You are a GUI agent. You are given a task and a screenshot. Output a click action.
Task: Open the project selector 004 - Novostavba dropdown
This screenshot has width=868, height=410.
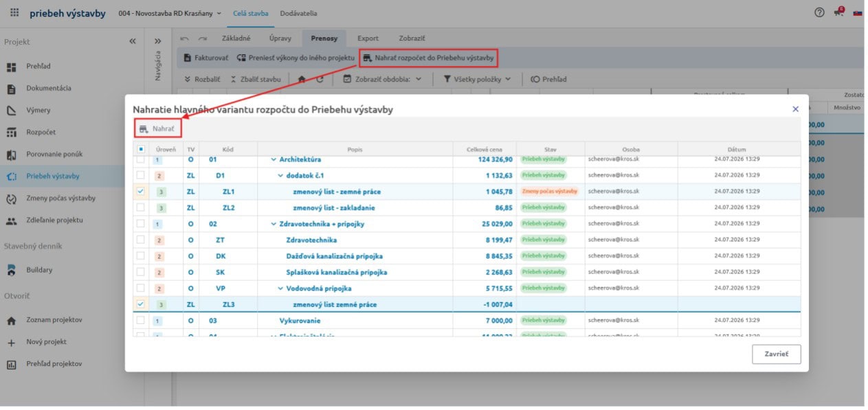tap(170, 13)
